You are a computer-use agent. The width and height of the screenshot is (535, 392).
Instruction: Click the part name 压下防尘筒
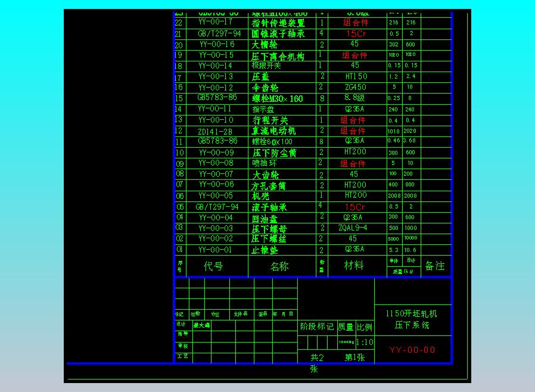coord(275,153)
